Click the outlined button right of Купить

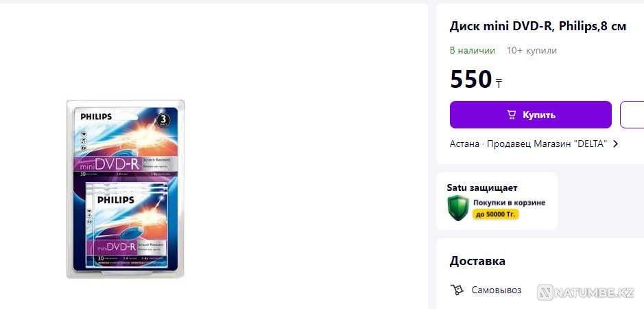(x=632, y=115)
